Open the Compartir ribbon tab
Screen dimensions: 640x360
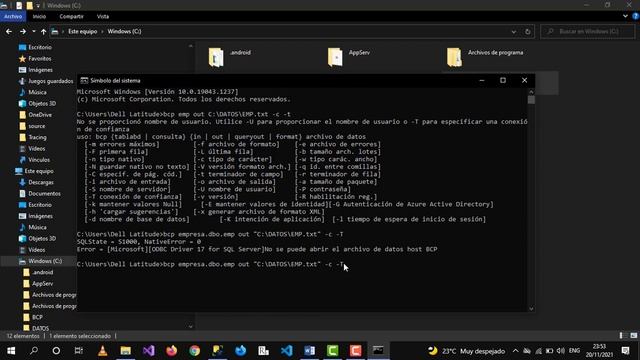(x=71, y=17)
